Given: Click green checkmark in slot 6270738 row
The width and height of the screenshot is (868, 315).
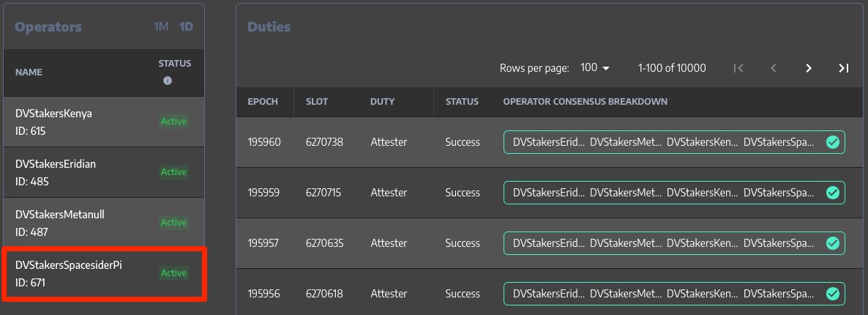Looking at the screenshot, I should coord(833,142).
